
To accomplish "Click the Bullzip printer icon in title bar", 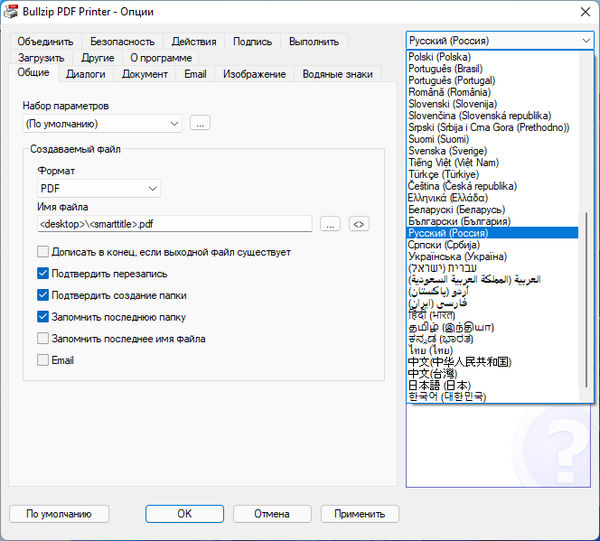I will (x=11, y=11).
